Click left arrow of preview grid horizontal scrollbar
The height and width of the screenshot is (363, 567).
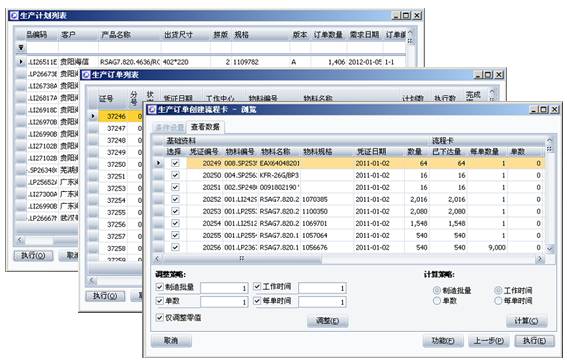tap(157, 259)
